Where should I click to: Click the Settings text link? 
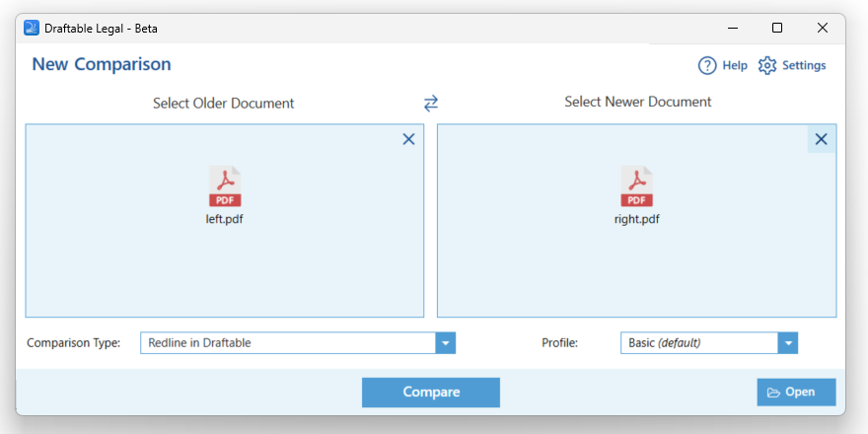click(x=804, y=65)
